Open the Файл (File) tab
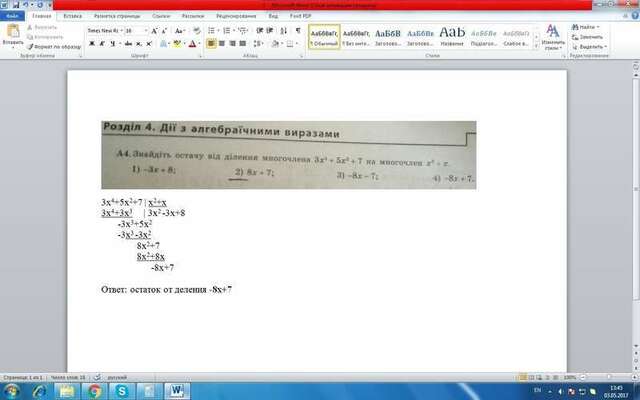 12,16
